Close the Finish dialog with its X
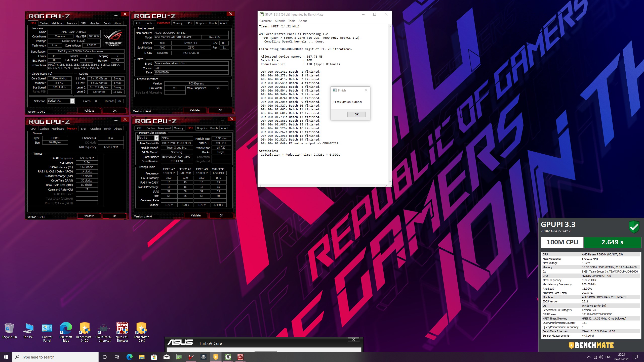 point(366,90)
